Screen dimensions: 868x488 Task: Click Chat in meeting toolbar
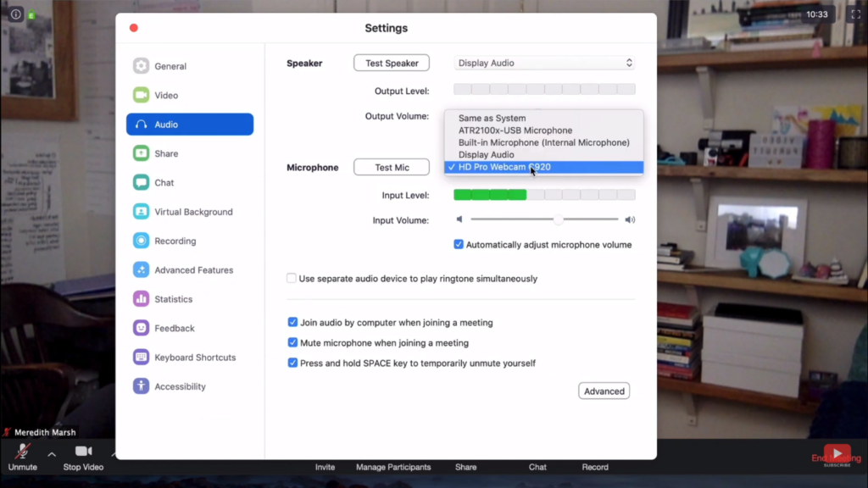coord(537,467)
